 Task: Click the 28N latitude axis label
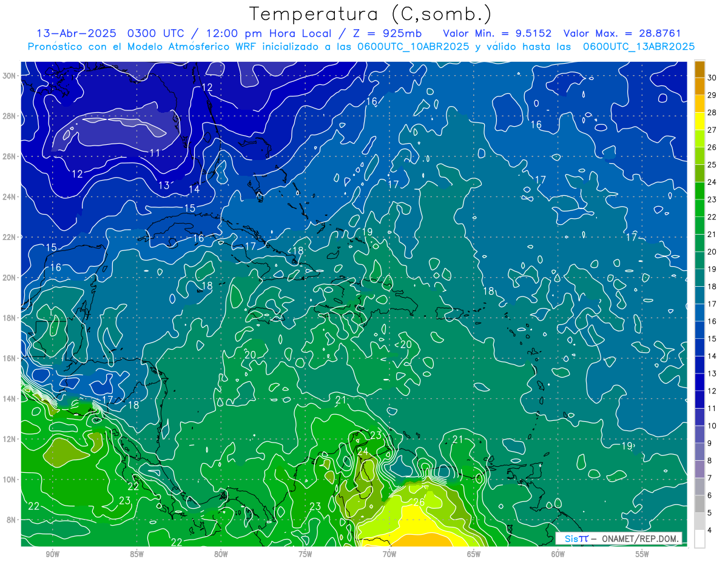(10, 116)
